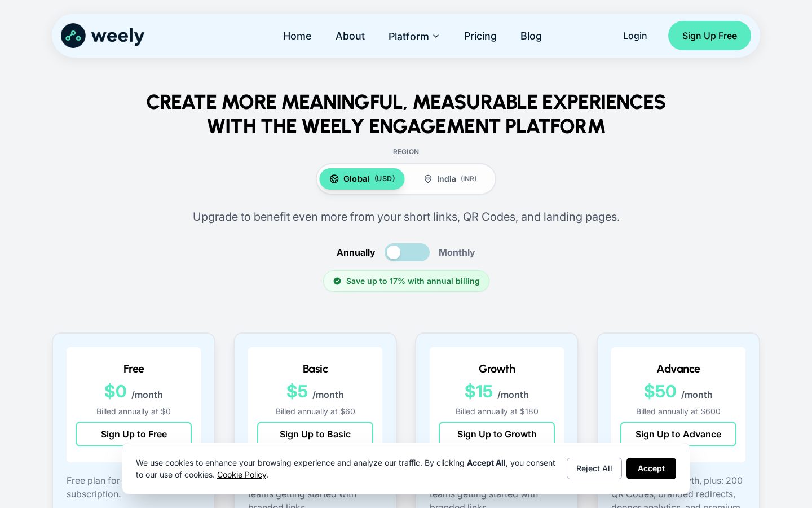Click 'Billed annually at $600' text
The width and height of the screenshot is (812, 508).
678,411
